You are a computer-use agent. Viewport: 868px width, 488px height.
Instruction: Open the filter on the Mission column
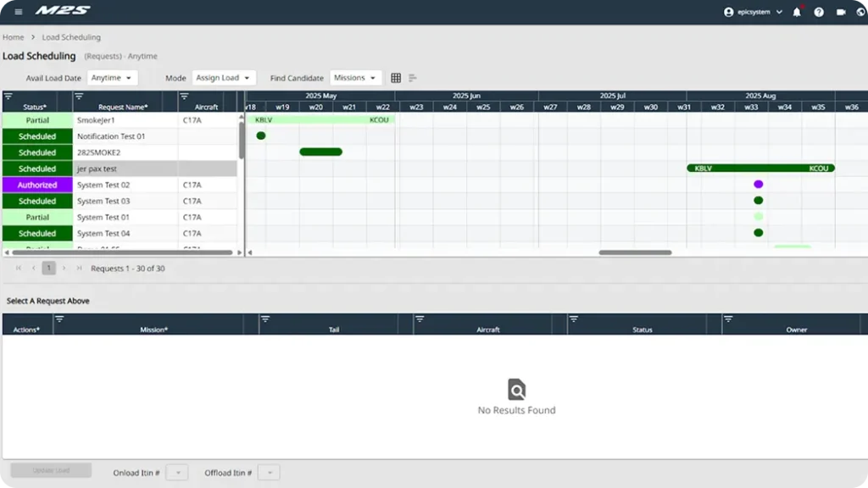[58, 320]
